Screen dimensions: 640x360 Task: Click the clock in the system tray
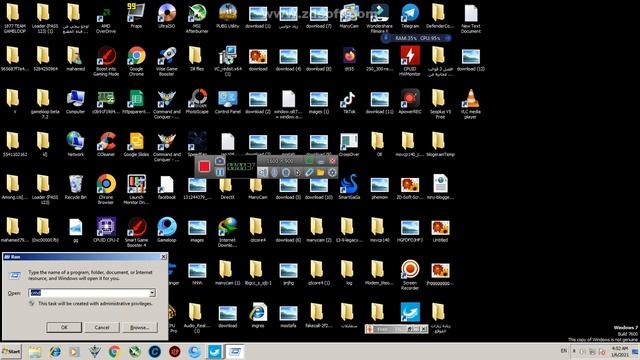coord(620,351)
